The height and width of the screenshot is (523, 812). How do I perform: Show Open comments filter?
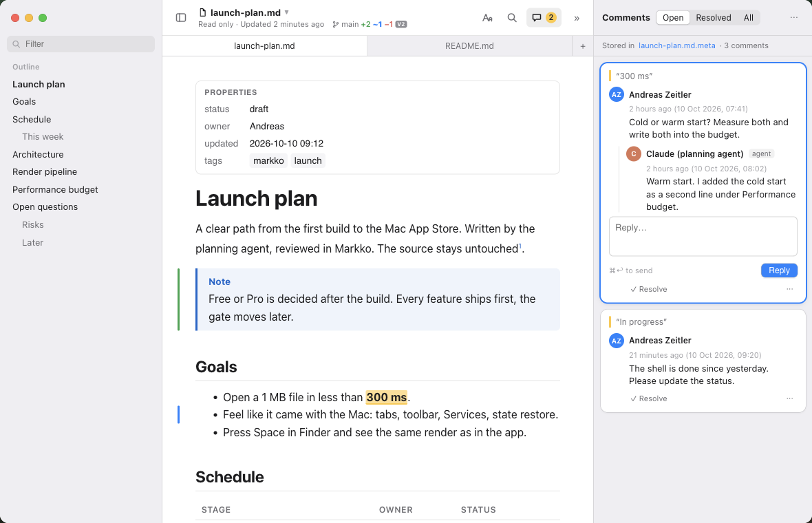click(673, 18)
